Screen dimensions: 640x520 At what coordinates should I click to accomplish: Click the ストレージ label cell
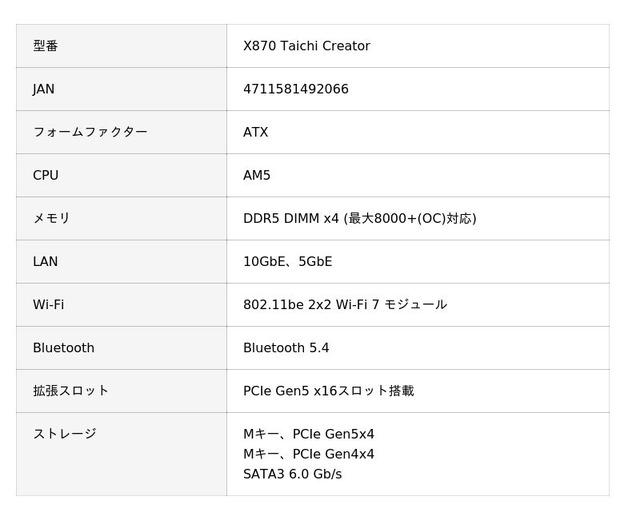(x=65, y=433)
